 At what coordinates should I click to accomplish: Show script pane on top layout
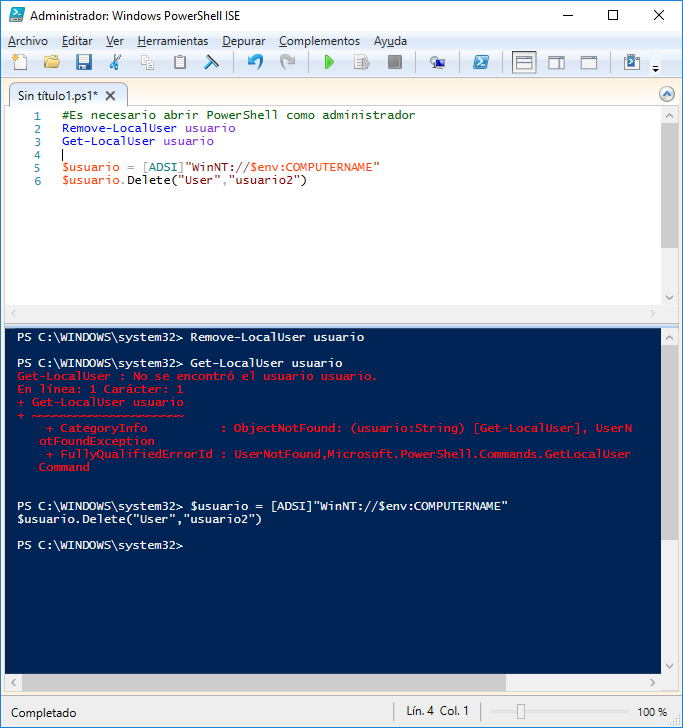[x=524, y=62]
